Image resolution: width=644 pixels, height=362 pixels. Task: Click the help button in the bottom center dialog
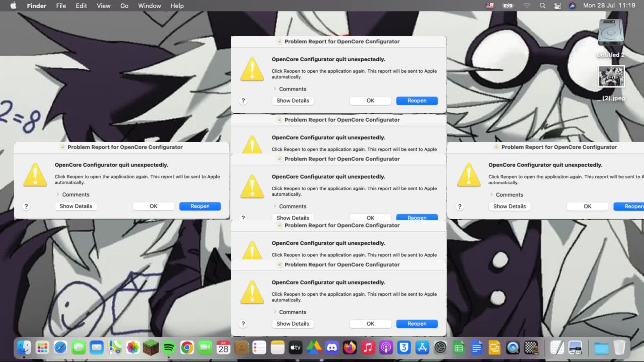(x=243, y=324)
